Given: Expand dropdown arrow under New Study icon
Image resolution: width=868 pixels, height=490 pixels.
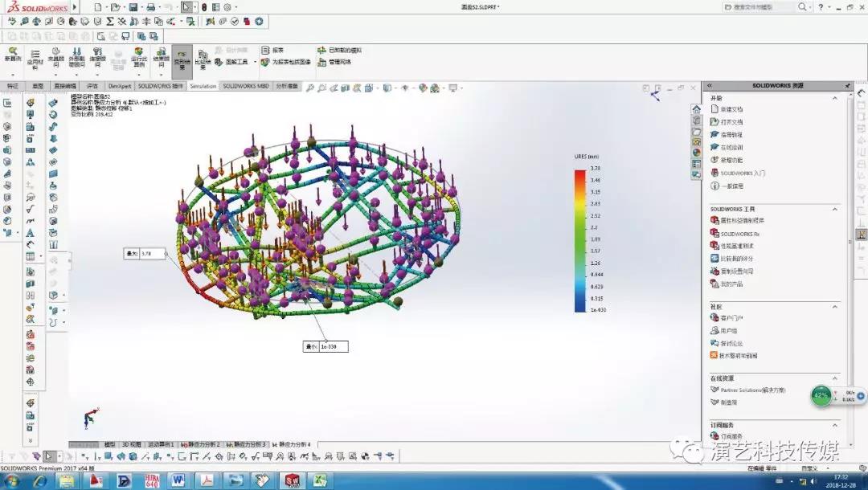Looking at the screenshot, I should (x=12, y=74).
